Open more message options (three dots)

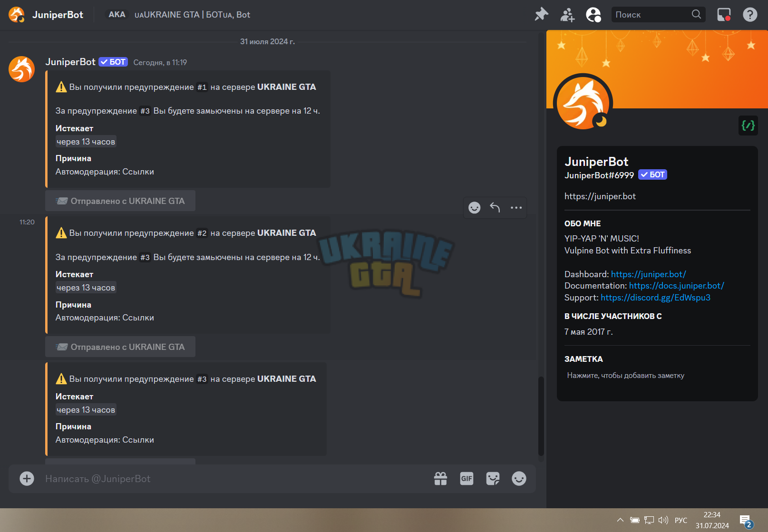point(516,208)
